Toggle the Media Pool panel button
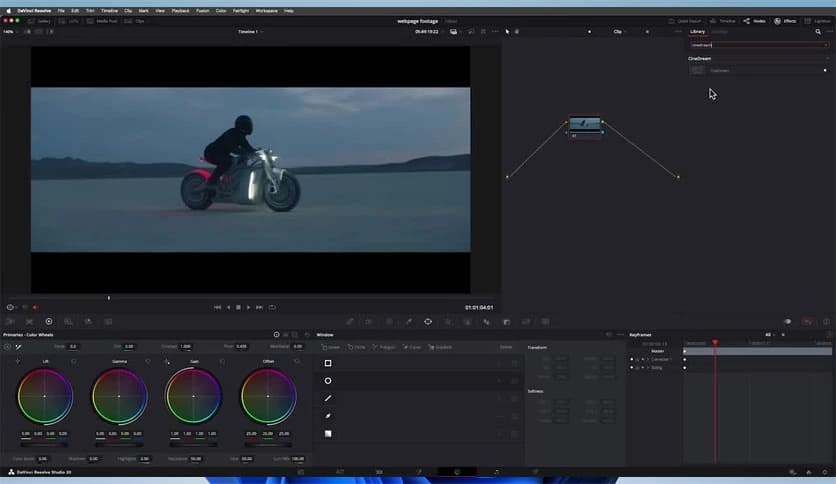 (102, 21)
